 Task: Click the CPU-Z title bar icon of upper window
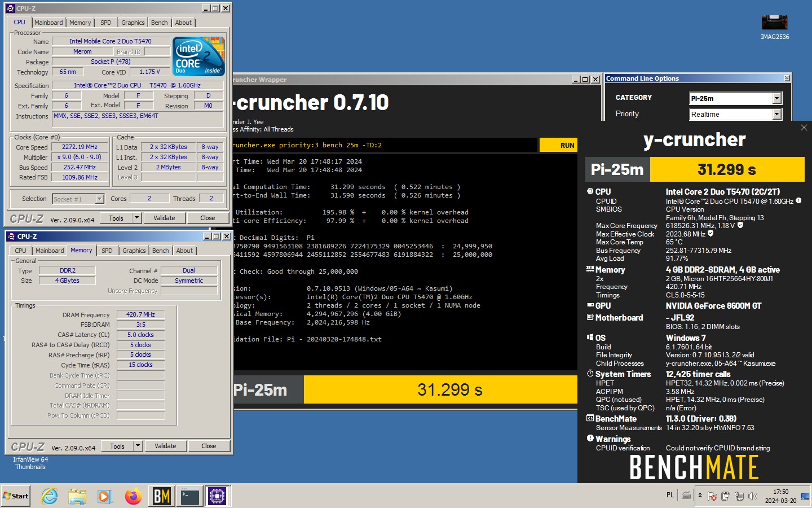tap(10, 8)
